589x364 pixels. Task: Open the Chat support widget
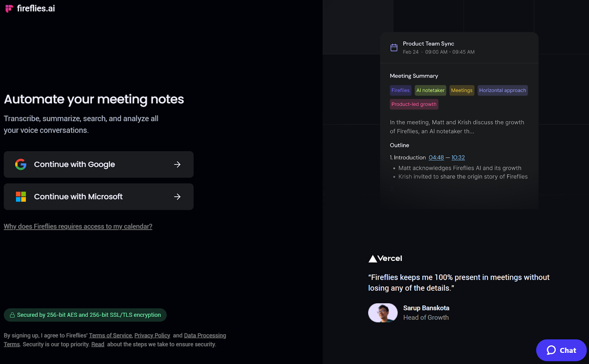[561, 350]
